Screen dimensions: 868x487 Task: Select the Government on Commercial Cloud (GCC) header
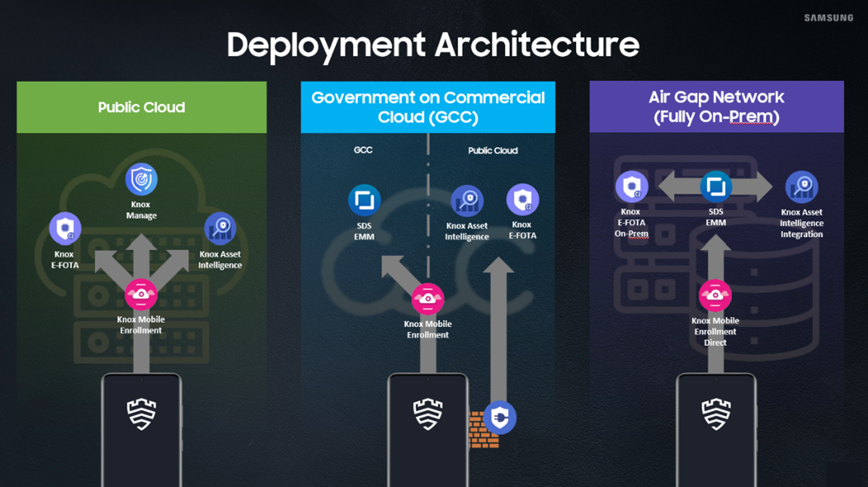428,107
